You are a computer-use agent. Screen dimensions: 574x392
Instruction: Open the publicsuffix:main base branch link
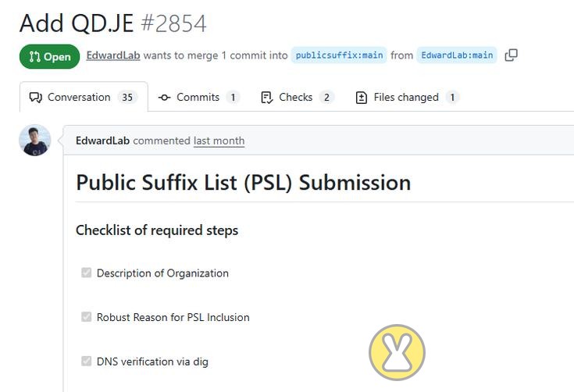339,55
